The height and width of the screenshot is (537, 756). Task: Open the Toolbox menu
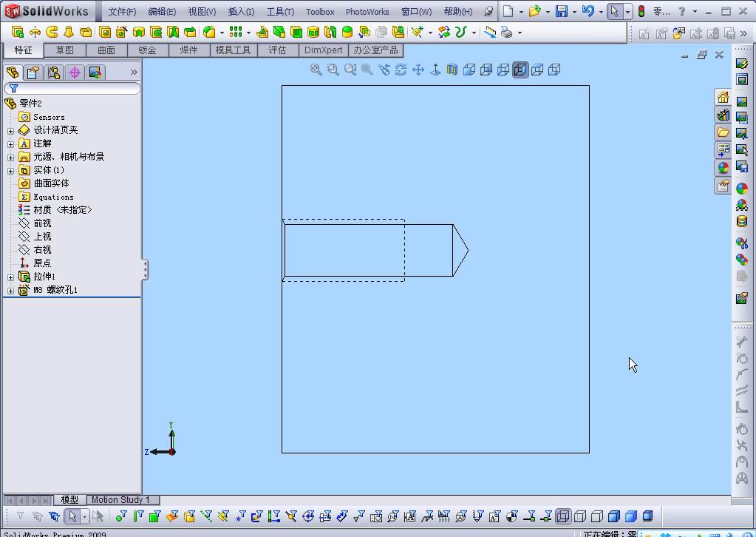320,12
